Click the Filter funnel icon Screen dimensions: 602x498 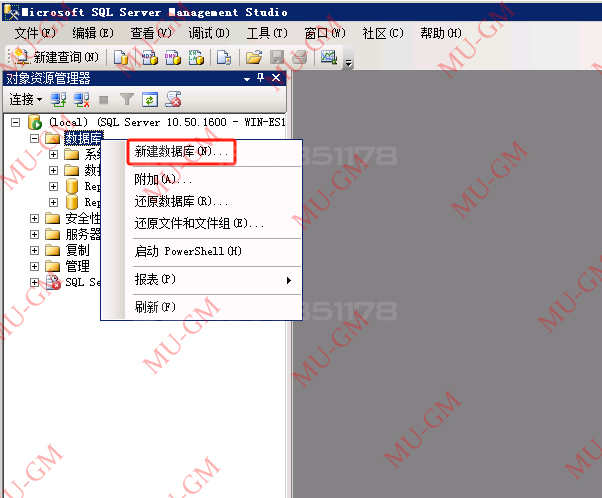[127, 100]
